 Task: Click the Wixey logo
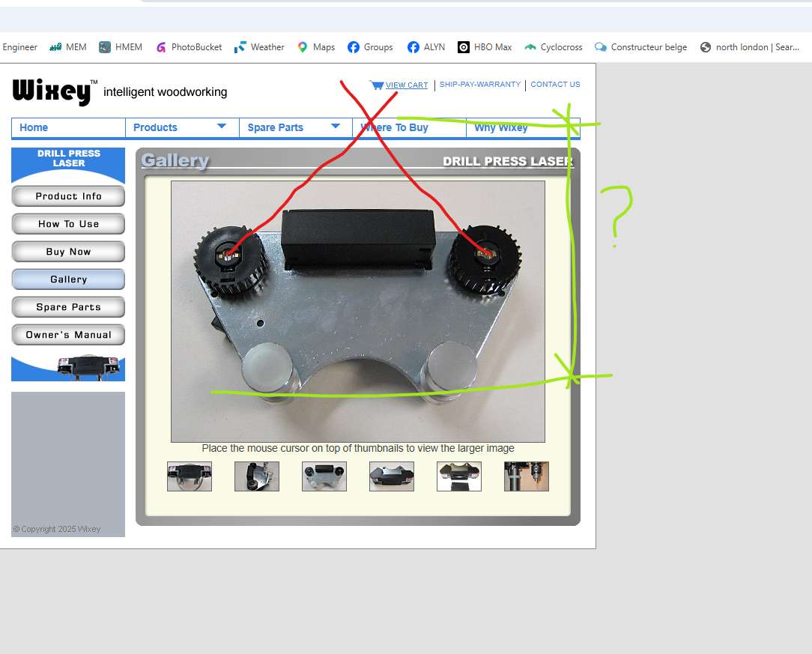coord(55,92)
